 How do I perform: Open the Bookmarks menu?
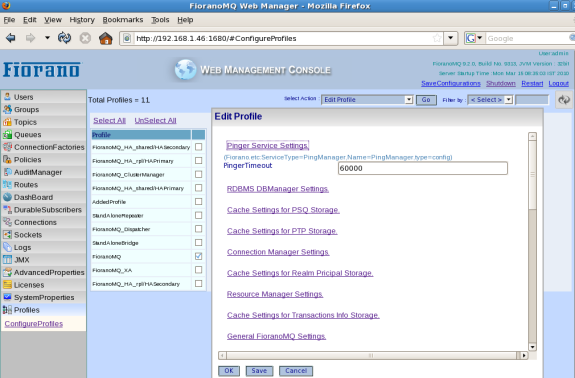click(122, 20)
